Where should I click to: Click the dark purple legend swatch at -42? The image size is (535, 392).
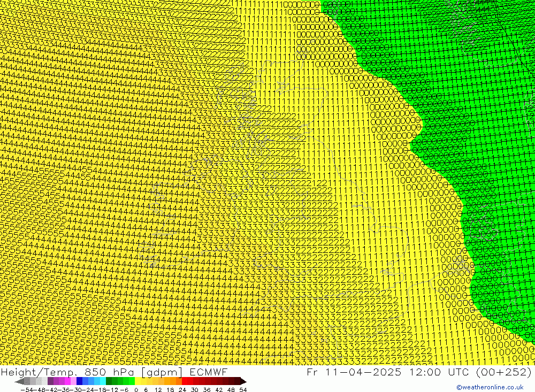pyautogui.click(x=50, y=382)
